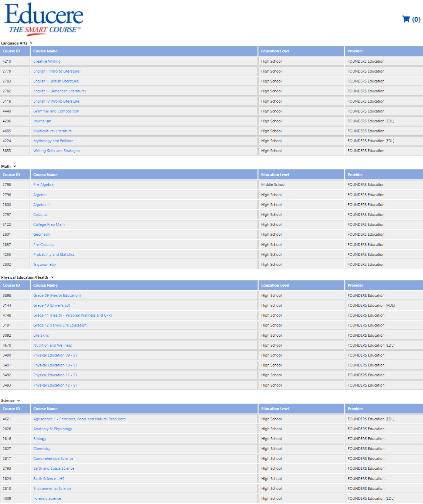Open Grade 10 (Driver's Ed) course

click(x=52, y=305)
